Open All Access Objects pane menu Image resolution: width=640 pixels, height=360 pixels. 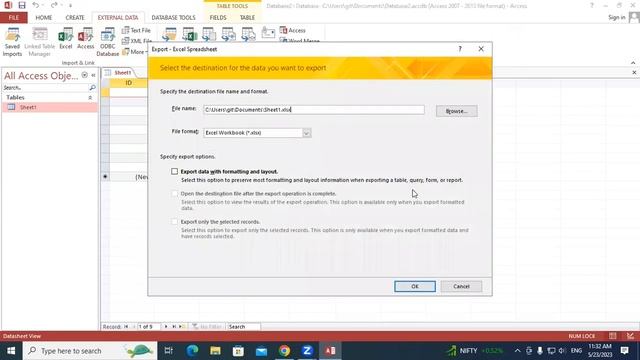coord(84,75)
